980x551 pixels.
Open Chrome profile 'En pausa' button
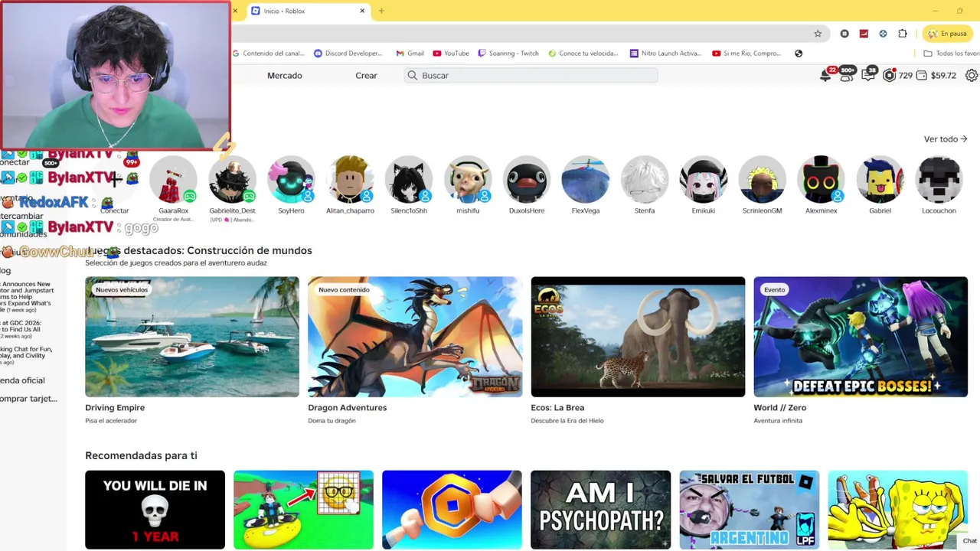pos(947,34)
